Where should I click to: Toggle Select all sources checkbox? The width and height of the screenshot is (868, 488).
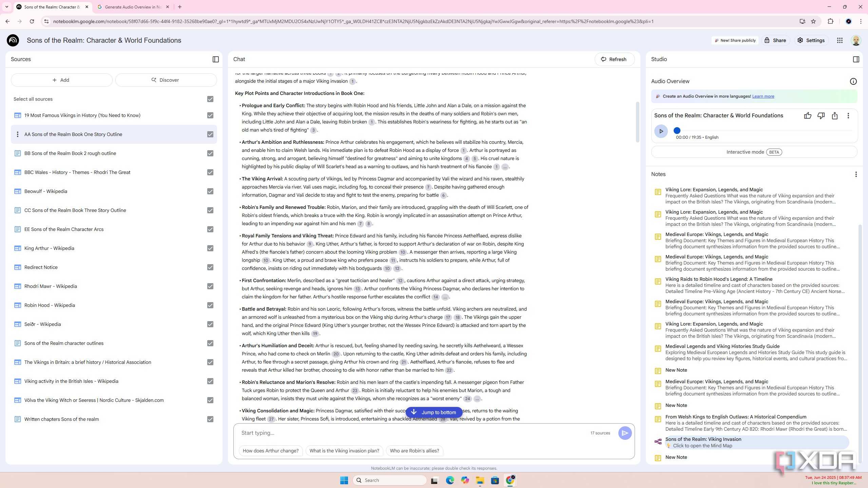click(x=210, y=99)
